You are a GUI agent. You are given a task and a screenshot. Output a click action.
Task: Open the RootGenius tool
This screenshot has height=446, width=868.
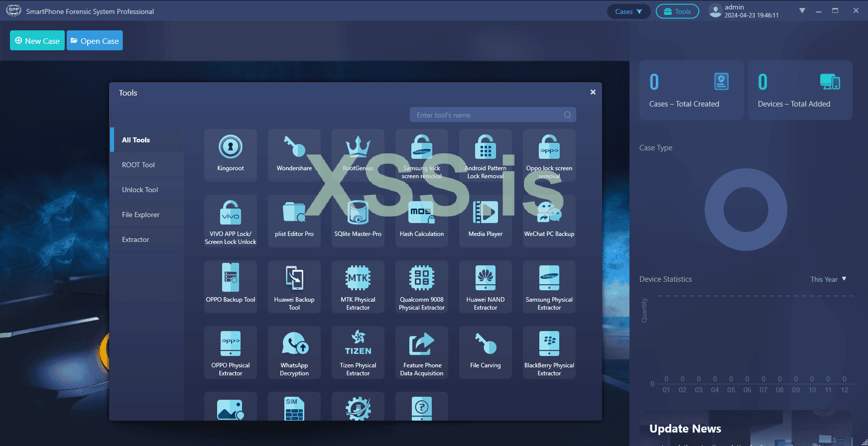[x=358, y=155]
